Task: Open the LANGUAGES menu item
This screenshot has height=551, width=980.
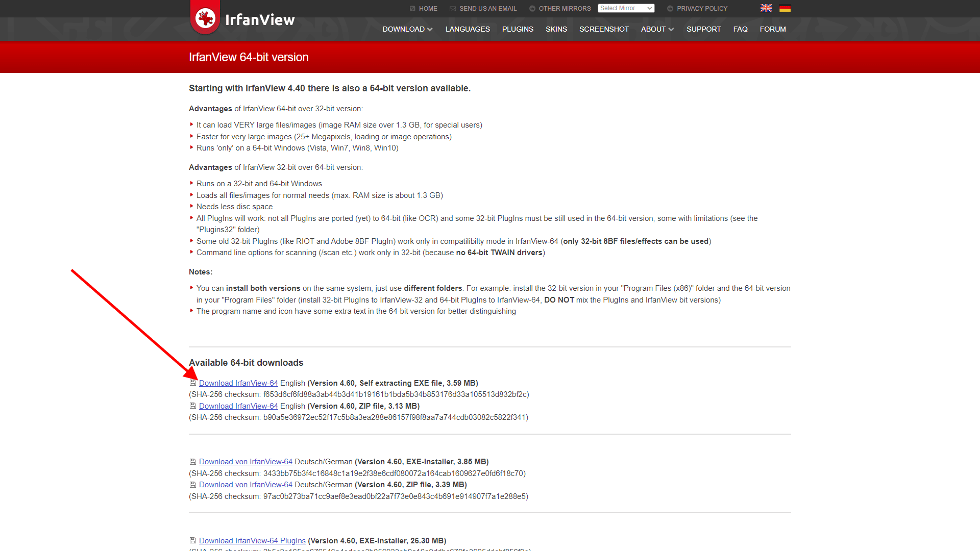Action: coord(468,29)
